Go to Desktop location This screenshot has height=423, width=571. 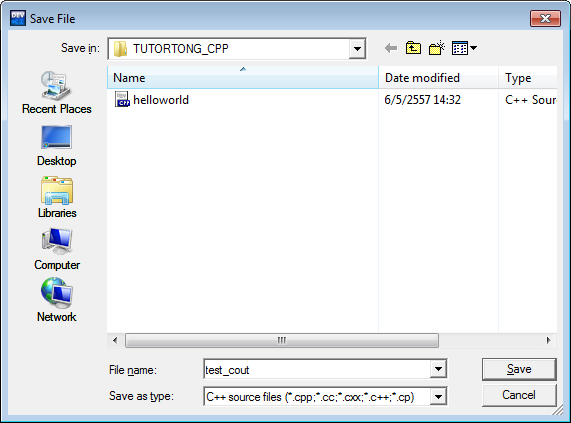click(x=56, y=146)
